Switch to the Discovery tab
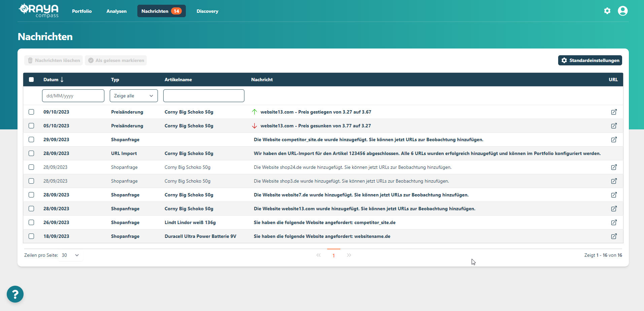This screenshot has height=311, width=644. tap(207, 11)
